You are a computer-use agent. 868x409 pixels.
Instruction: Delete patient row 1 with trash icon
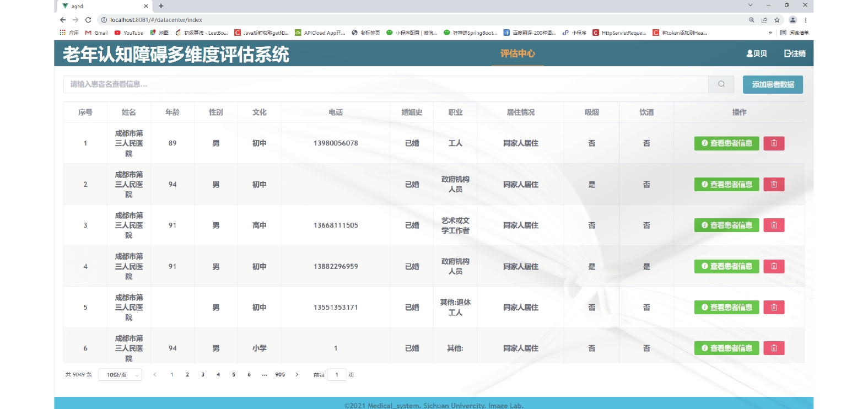click(774, 143)
